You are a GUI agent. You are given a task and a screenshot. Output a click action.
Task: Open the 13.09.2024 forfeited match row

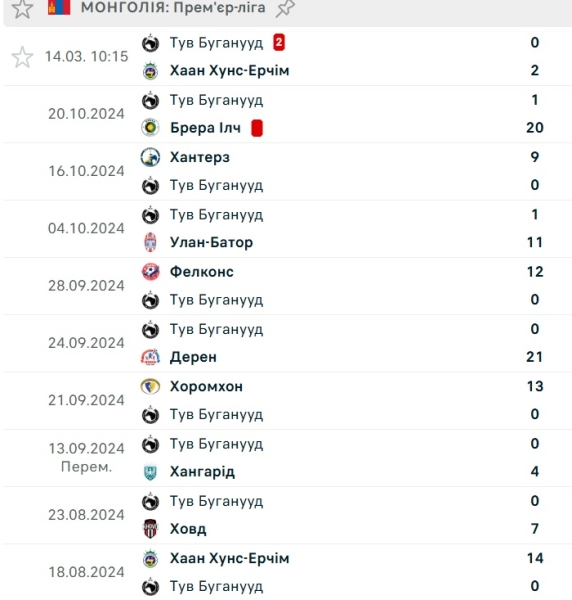[288, 458]
